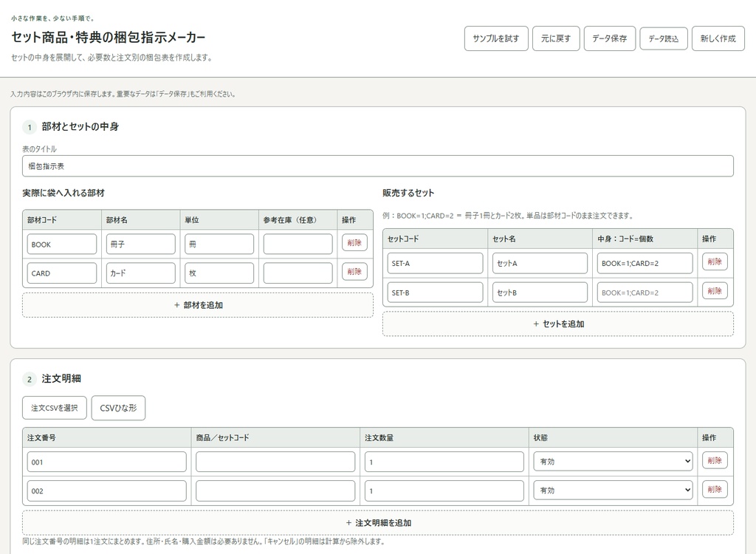Click the 販売するセット heading
Viewport: 756px width, 554px height.
(x=408, y=193)
